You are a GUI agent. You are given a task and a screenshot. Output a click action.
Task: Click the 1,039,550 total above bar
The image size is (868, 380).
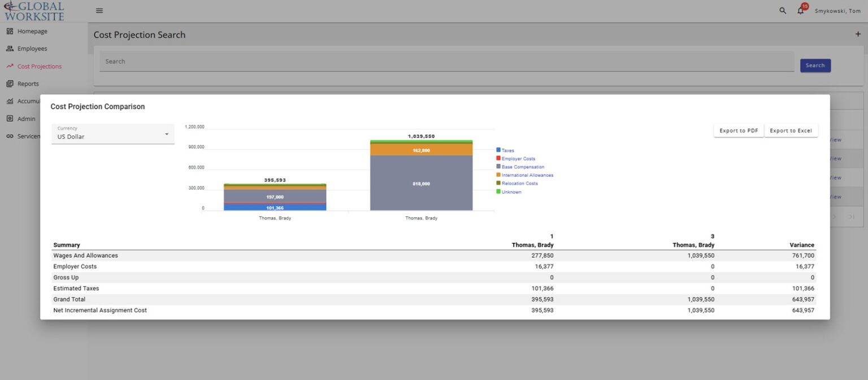[x=421, y=136]
